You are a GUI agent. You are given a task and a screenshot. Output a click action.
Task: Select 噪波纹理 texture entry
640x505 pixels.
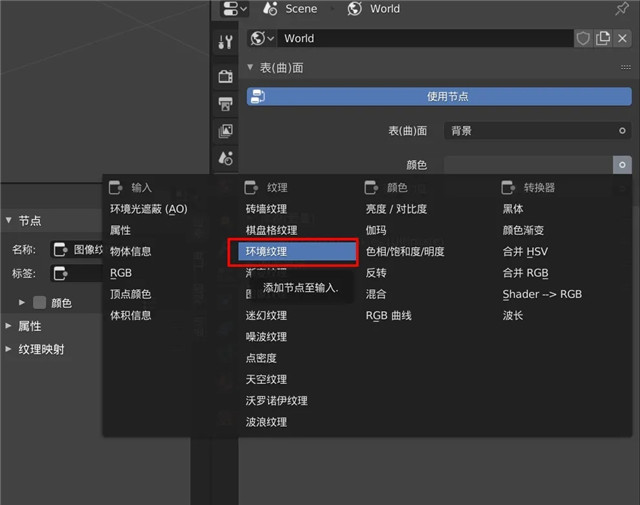coord(266,337)
